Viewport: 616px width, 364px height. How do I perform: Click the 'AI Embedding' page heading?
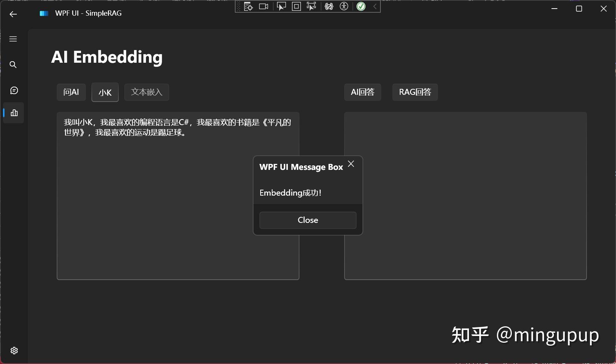coord(107,57)
